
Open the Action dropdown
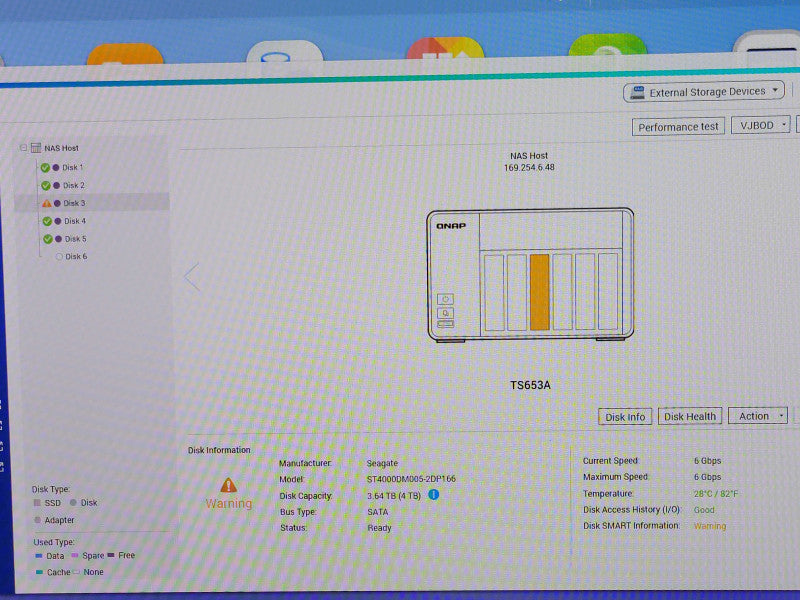[x=758, y=416]
